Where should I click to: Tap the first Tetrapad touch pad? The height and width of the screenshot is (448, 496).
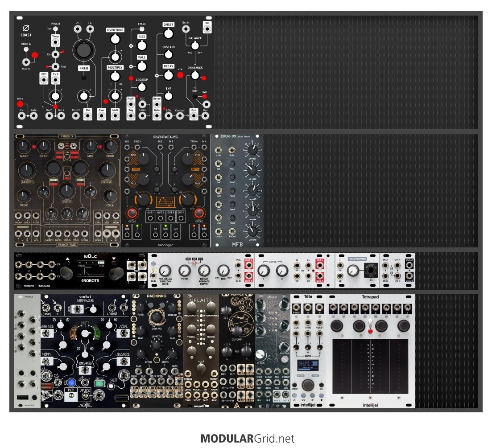342,367
